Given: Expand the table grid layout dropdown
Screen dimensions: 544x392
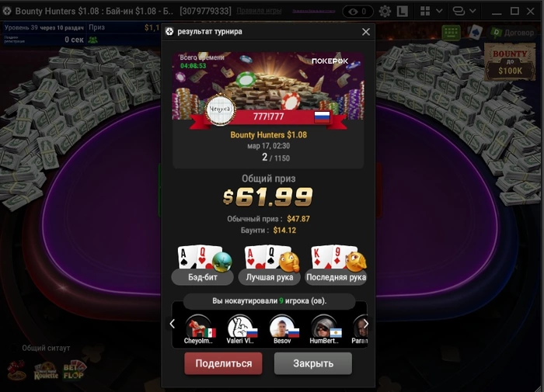Looking at the screenshot, I should coord(431,11).
